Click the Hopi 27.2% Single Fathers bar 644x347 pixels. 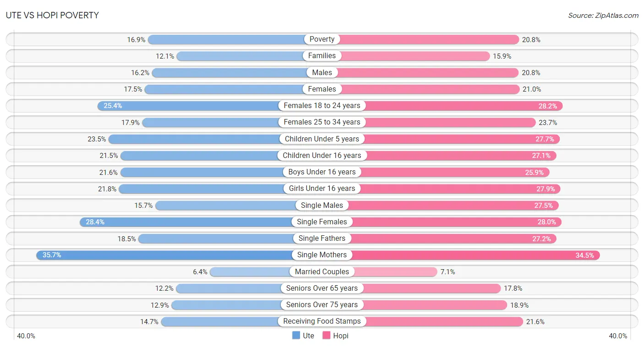click(x=440, y=239)
